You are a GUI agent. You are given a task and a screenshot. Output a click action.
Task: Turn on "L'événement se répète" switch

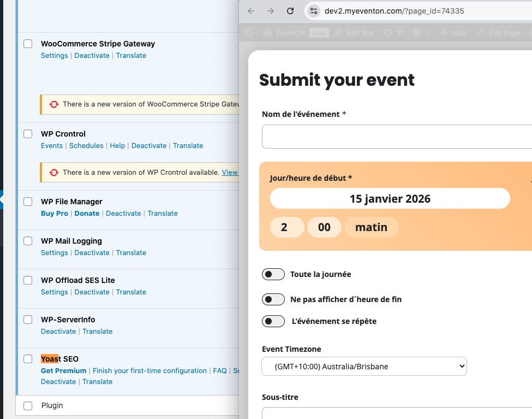273,321
